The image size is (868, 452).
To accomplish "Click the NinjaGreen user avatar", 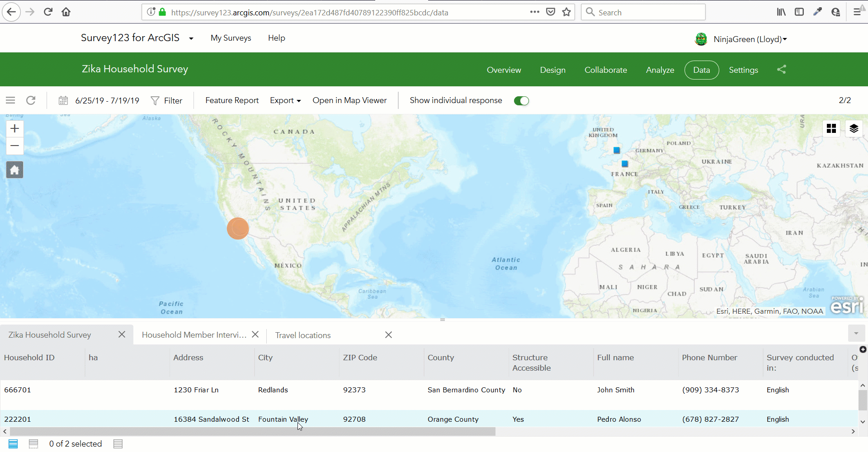I will pyautogui.click(x=701, y=39).
